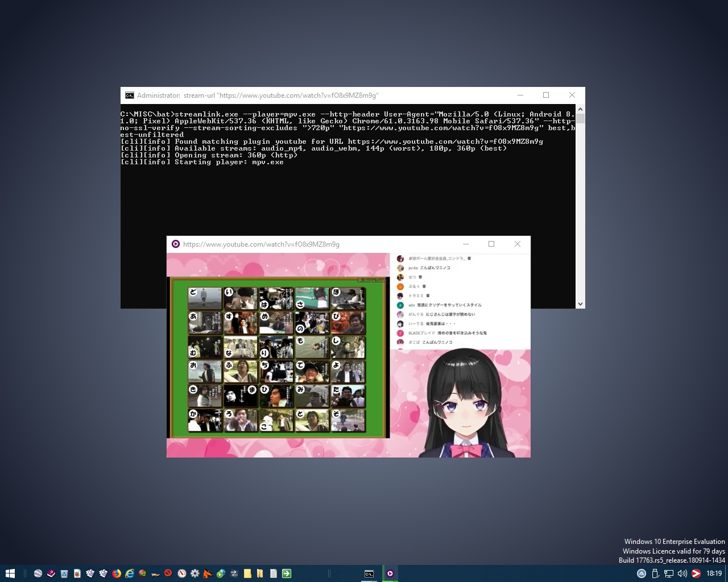Viewport: 728px width, 582px height.
Task: Click the console scrollbar up arrow
Action: 580,108
